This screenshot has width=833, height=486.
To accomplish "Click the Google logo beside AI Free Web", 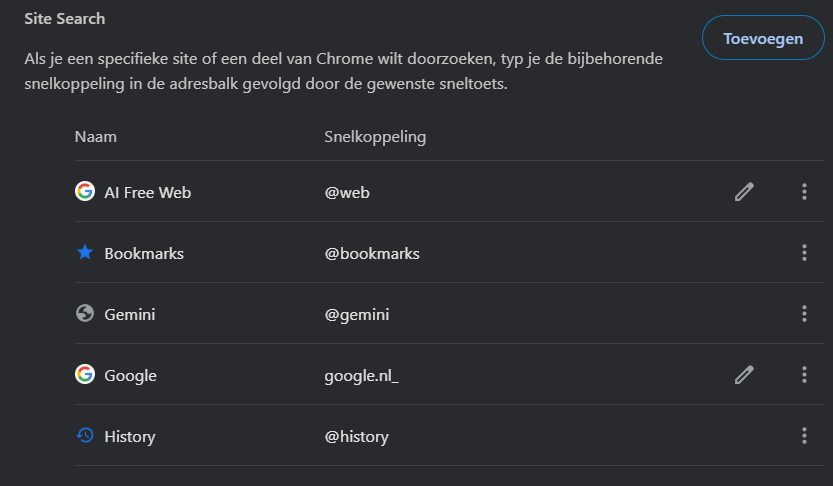I will pos(85,191).
